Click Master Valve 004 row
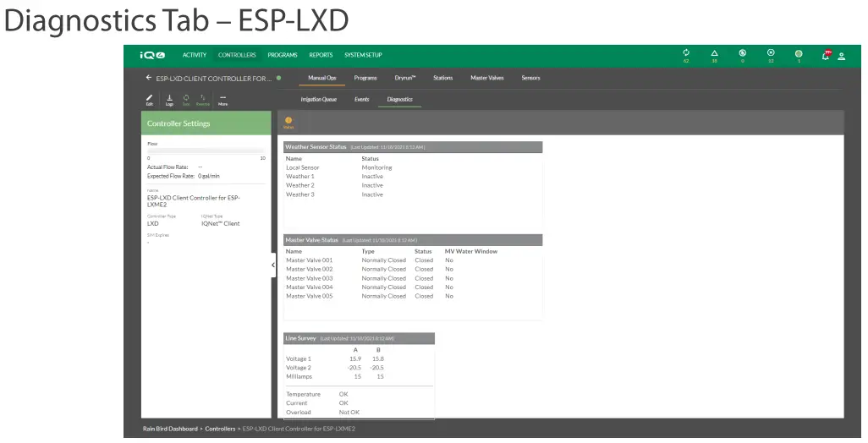 point(413,287)
